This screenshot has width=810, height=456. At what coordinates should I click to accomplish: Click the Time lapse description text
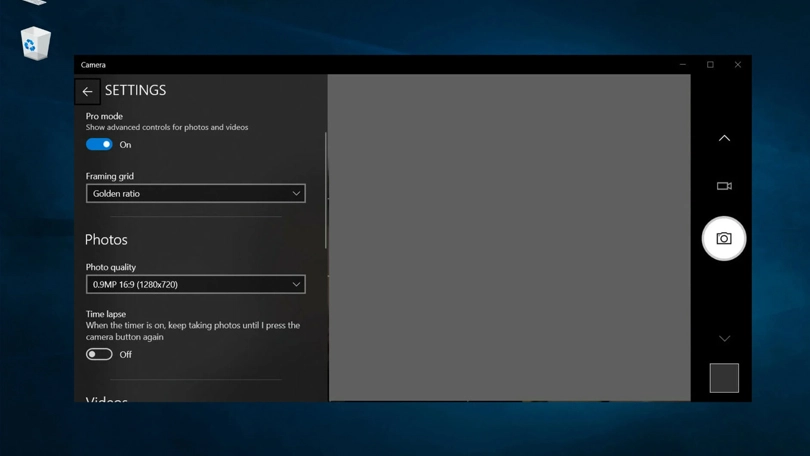pyautogui.click(x=192, y=331)
